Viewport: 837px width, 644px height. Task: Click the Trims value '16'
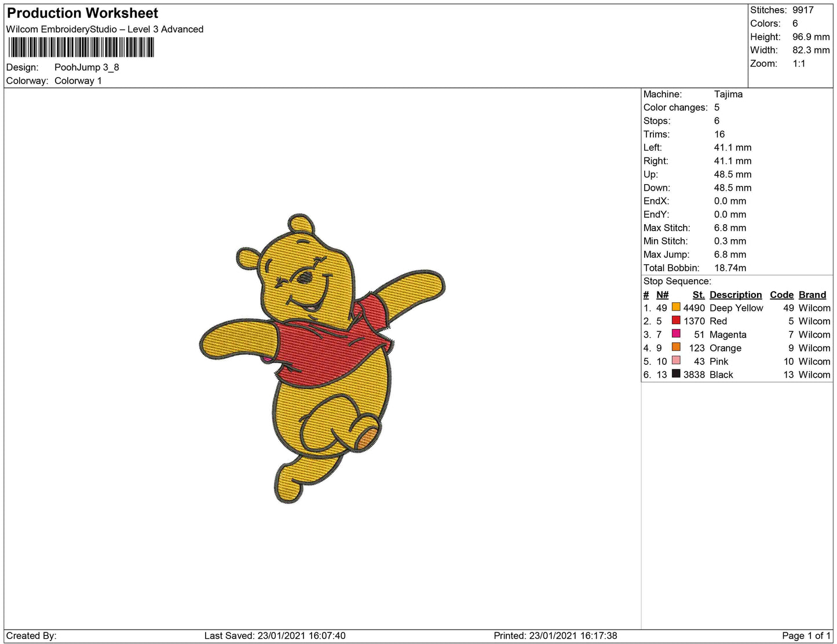point(719,134)
